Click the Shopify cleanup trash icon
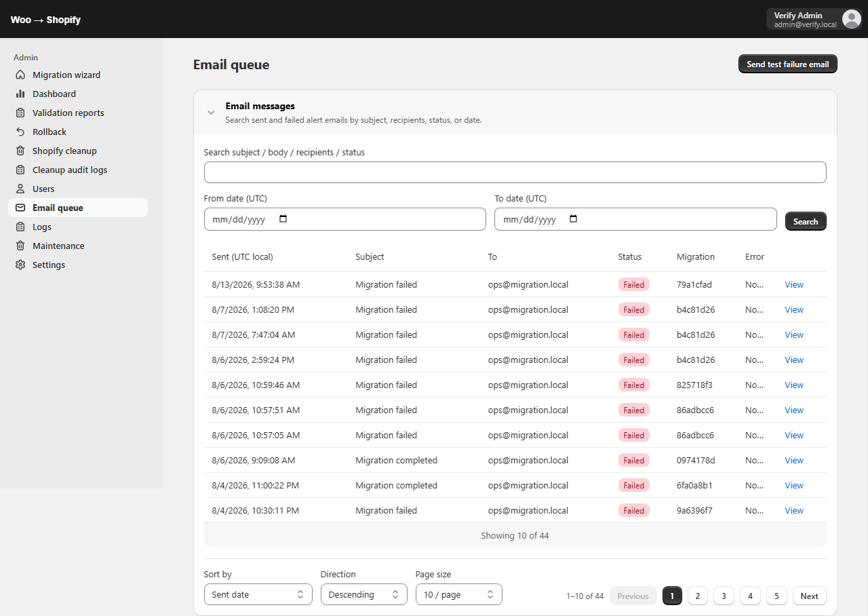 (20, 151)
